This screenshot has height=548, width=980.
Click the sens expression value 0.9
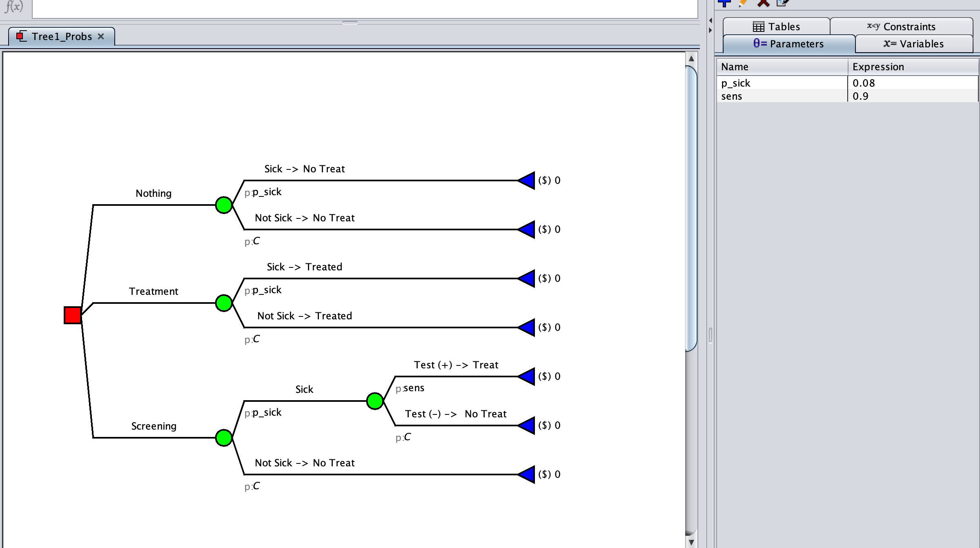(x=860, y=96)
